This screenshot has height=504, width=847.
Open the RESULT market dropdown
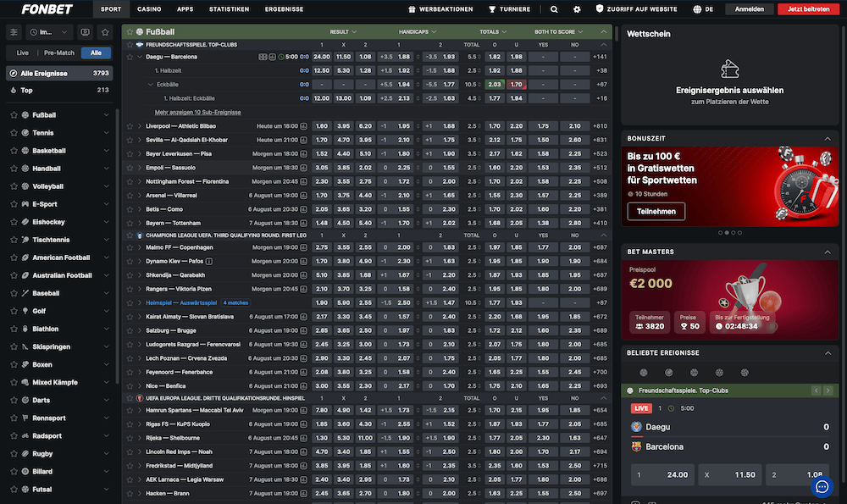pyautogui.click(x=344, y=32)
